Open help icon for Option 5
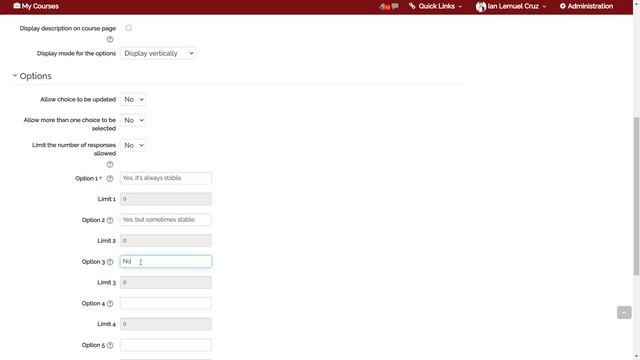 [110, 345]
